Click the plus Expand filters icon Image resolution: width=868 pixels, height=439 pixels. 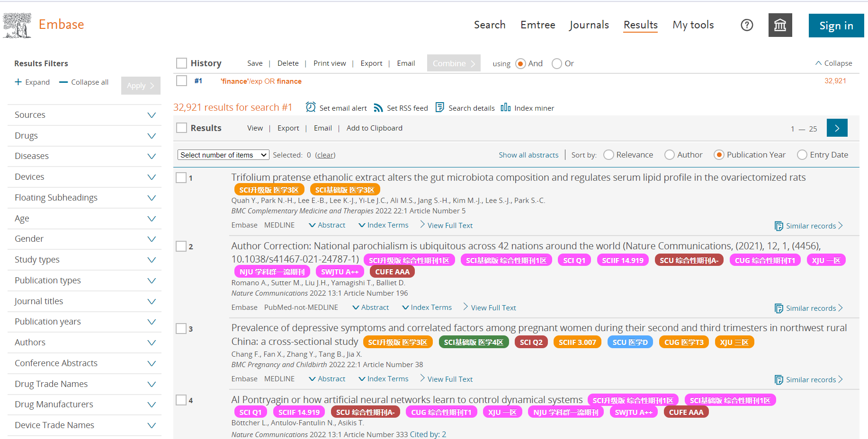pos(18,82)
